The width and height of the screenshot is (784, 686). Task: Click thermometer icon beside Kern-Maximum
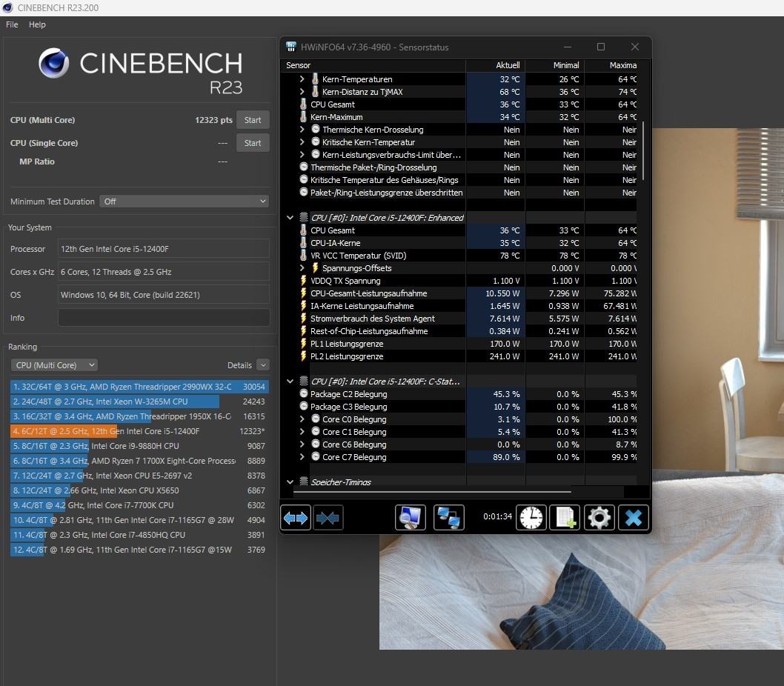tap(303, 116)
